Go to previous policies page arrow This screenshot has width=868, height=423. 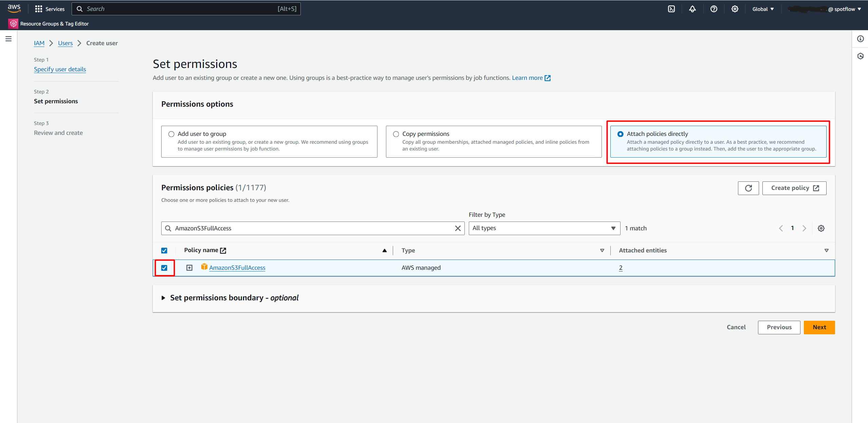coord(781,228)
